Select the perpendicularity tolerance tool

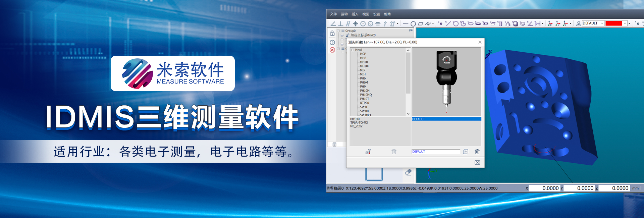[x=340, y=23]
